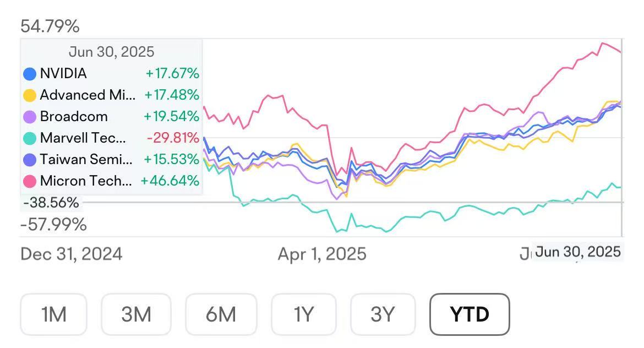Click the selected YTD range button
This screenshot has width=644, height=348.
pos(470,314)
